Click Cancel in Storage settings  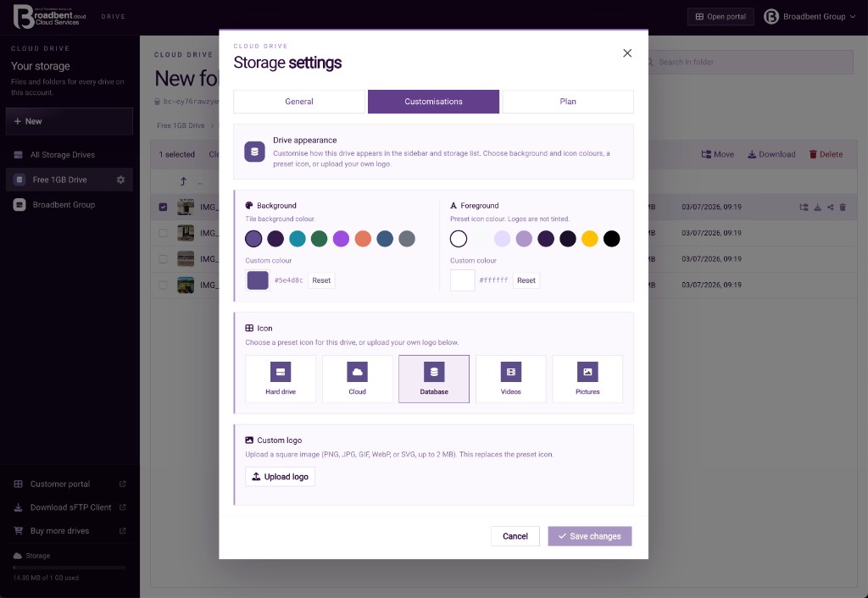(515, 536)
